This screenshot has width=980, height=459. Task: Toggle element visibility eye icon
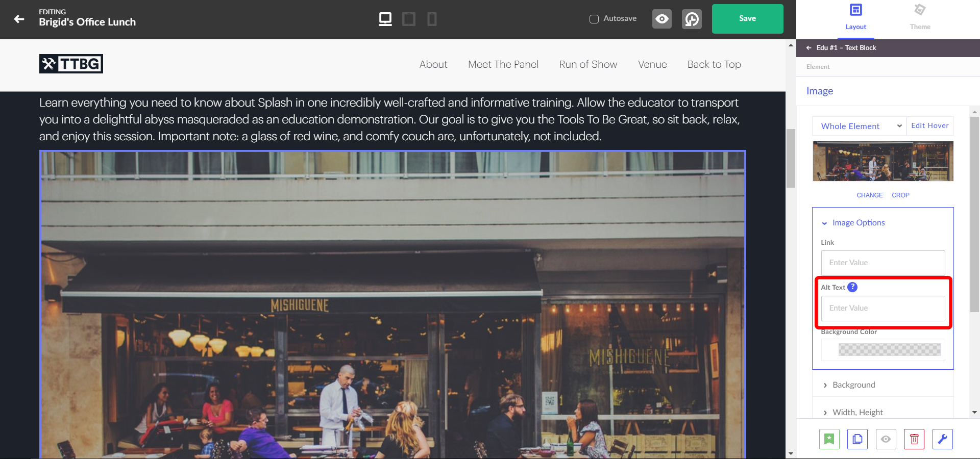tap(886, 439)
